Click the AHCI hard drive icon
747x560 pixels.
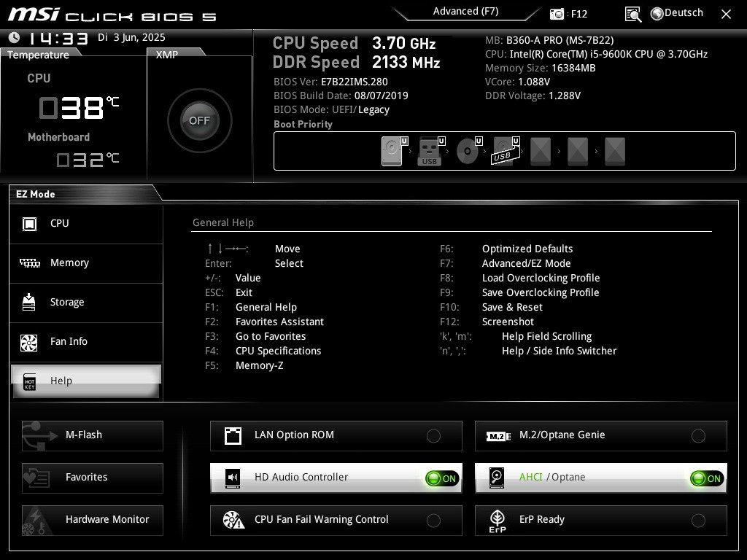(x=497, y=478)
